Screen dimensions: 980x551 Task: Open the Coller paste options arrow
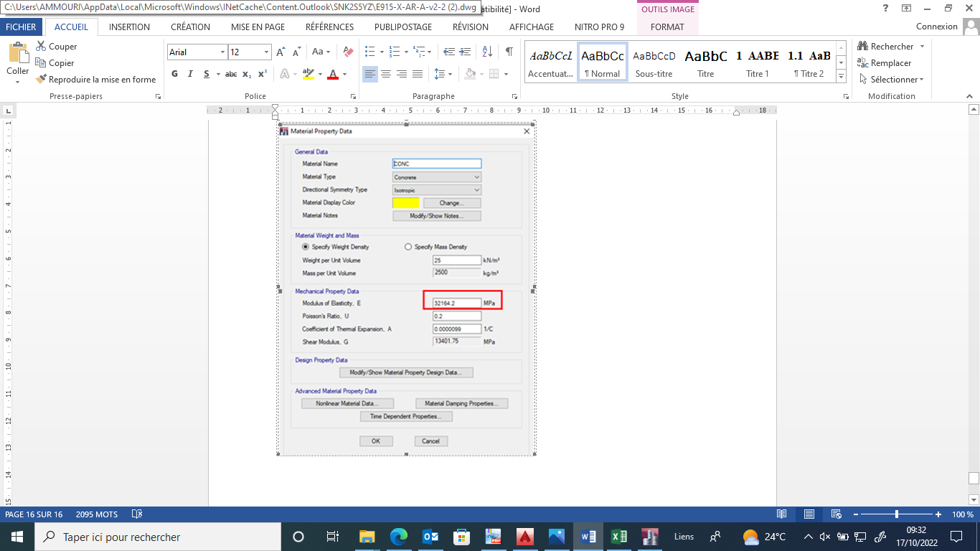18,81
